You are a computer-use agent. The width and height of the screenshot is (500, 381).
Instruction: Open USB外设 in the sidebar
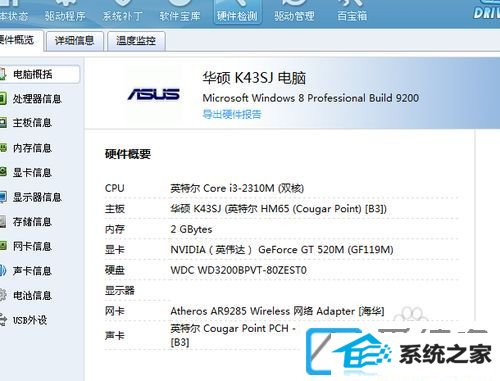[30, 320]
